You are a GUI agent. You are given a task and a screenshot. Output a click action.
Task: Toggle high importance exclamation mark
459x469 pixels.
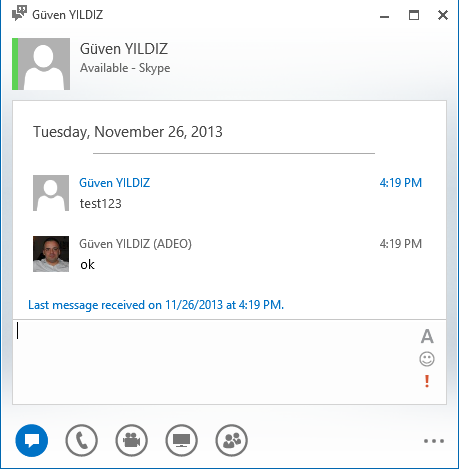pos(427,381)
